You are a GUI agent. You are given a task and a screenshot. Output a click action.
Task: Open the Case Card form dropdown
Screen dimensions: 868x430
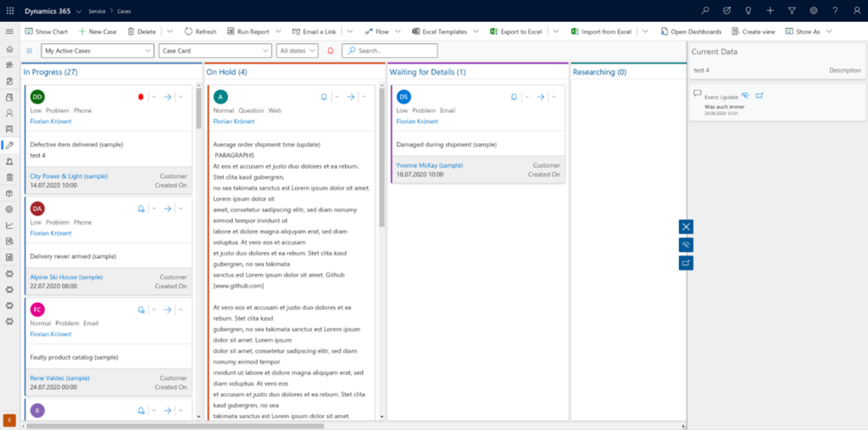coord(214,50)
